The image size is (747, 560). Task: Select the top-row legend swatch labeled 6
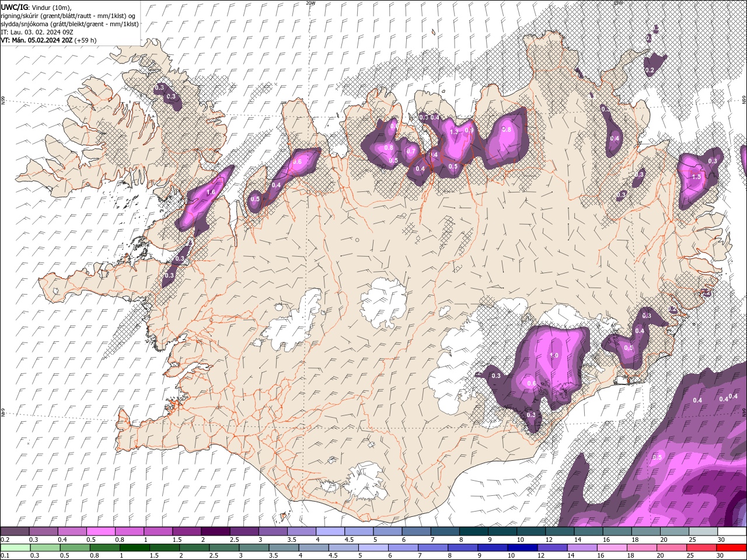click(x=416, y=531)
